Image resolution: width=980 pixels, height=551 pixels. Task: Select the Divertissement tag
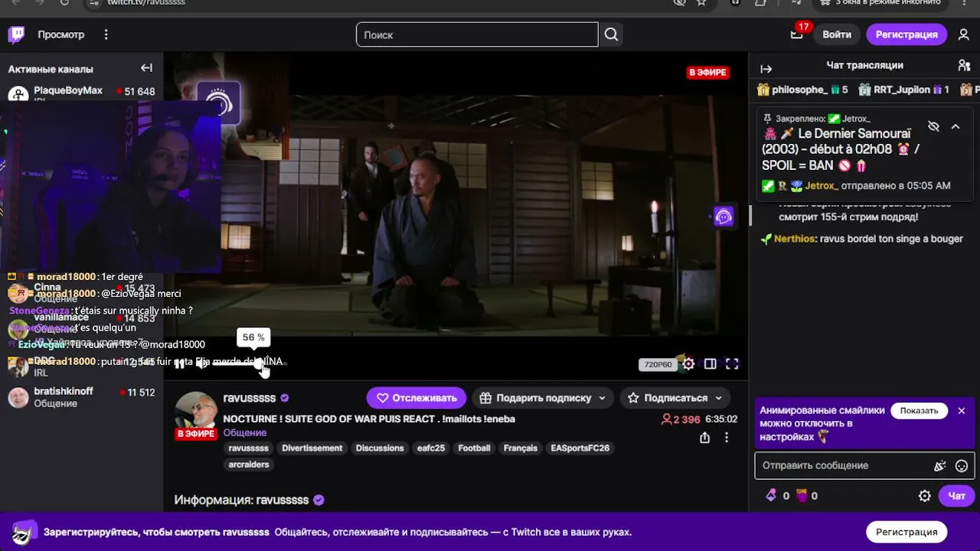coord(312,448)
